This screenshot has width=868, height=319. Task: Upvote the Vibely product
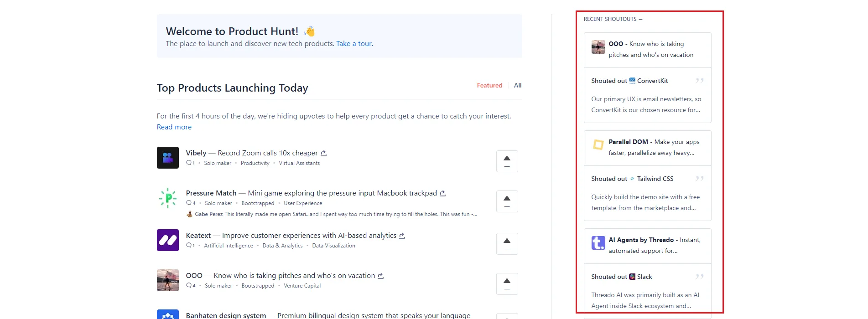[x=507, y=161]
